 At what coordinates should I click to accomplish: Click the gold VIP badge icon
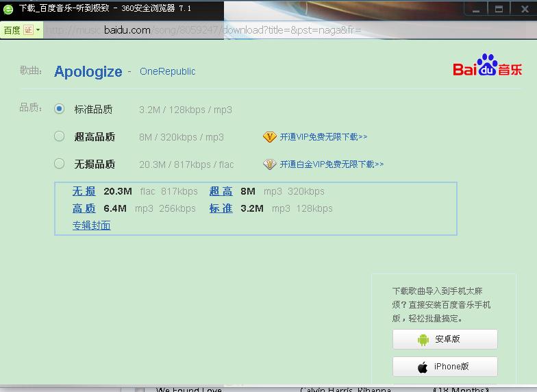point(269,137)
